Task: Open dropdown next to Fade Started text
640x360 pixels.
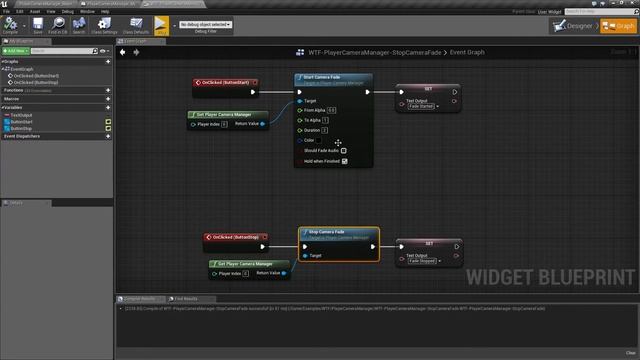Action: [x=438, y=106]
